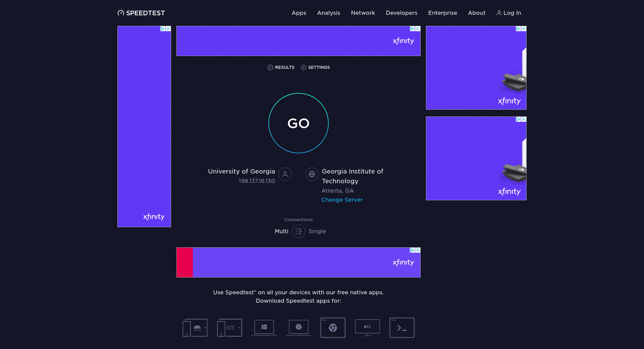
Task: Select the Single connection option
Action: (317, 231)
